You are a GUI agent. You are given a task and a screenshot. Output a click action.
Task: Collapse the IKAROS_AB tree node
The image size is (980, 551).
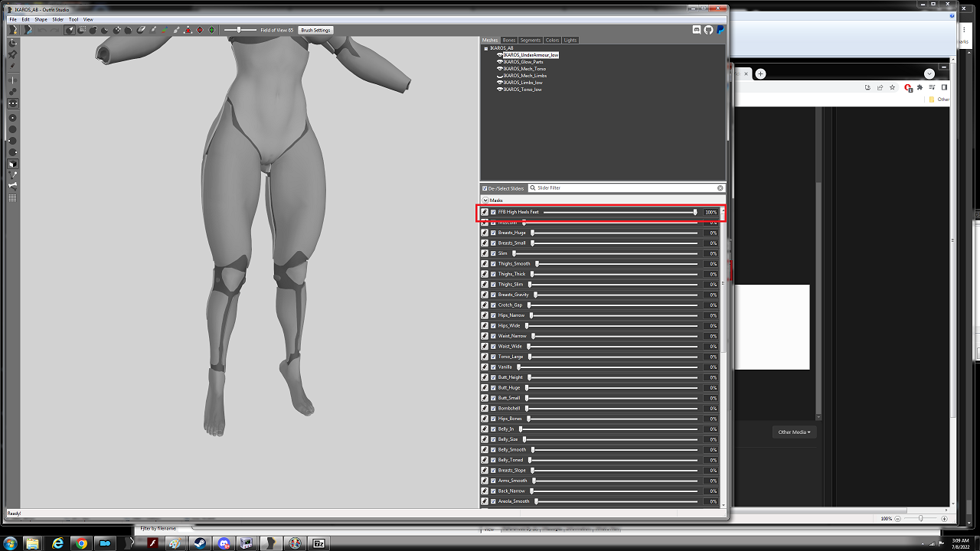coord(486,48)
